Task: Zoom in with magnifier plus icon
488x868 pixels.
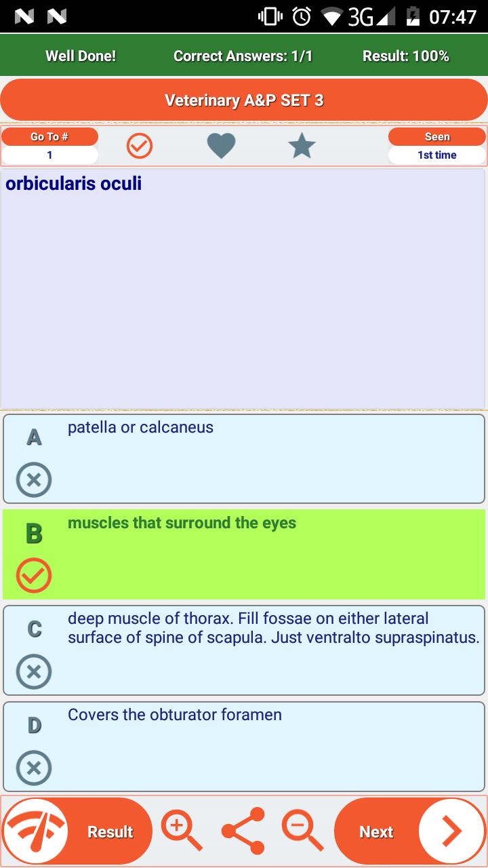Action: click(x=182, y=831)
